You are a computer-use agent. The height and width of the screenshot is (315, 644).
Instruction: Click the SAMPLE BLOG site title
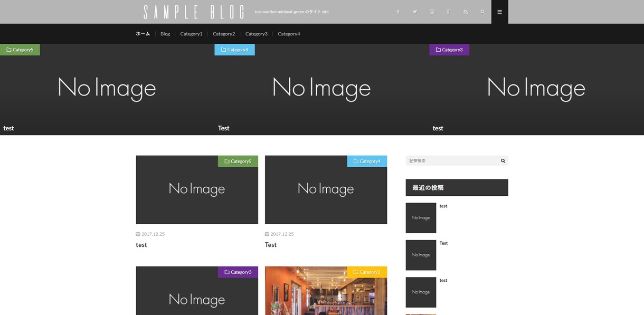pyautogui.click(x=194, y=12)
